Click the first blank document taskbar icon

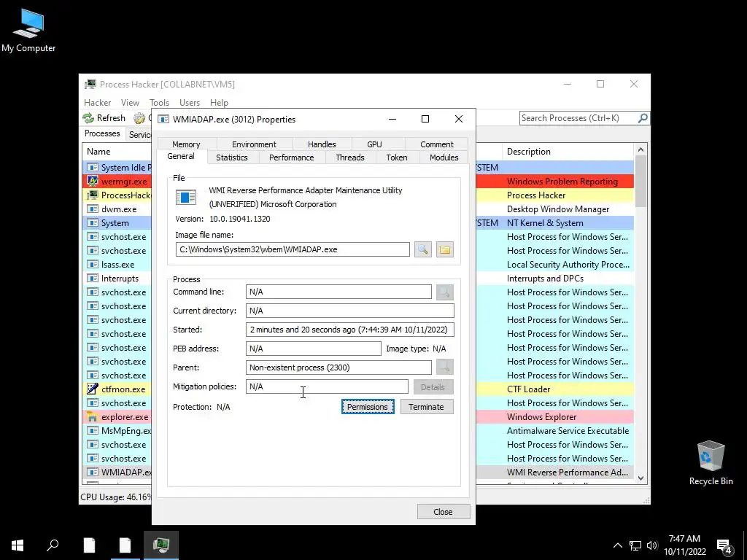(x=89, y=545)
